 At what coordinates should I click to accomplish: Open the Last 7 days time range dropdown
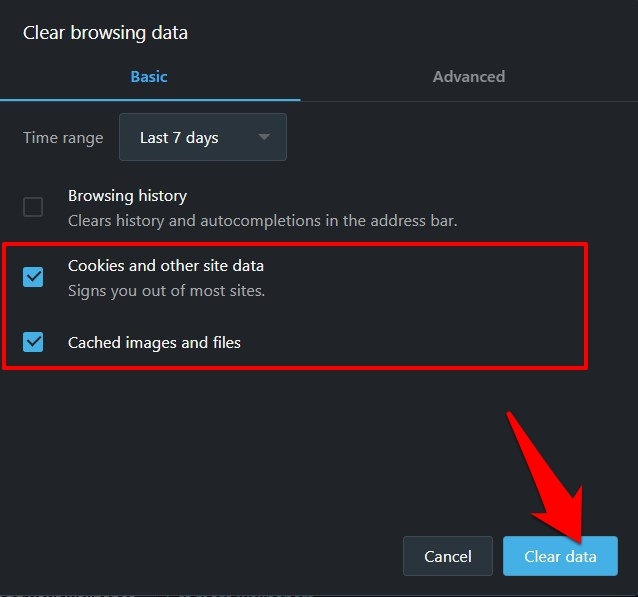(202, 137)
